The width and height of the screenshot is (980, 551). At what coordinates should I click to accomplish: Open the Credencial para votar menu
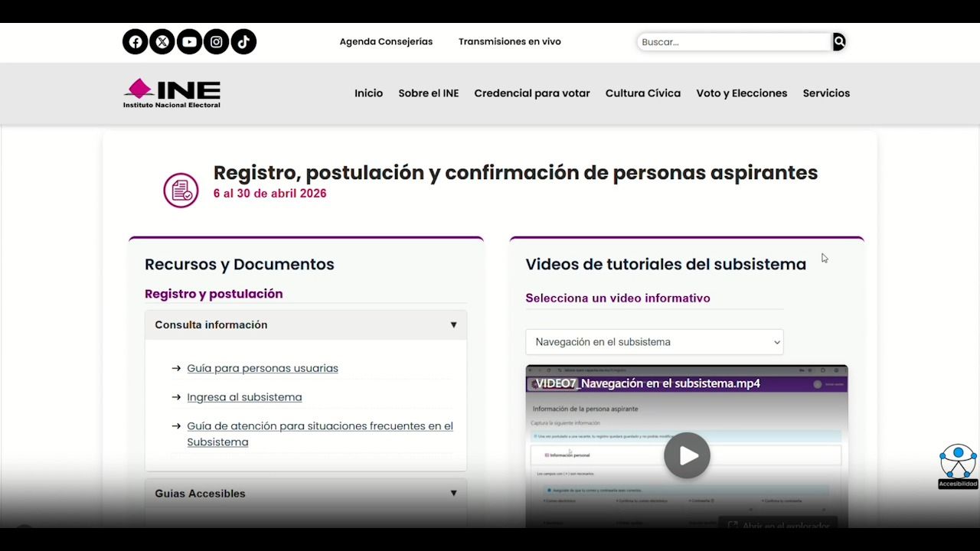click(x=531, y=93)
